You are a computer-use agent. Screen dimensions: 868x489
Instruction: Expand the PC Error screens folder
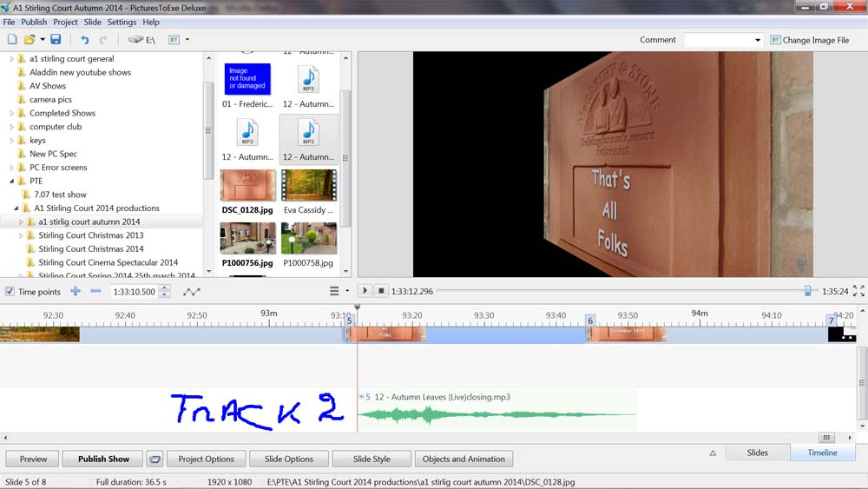11,168
